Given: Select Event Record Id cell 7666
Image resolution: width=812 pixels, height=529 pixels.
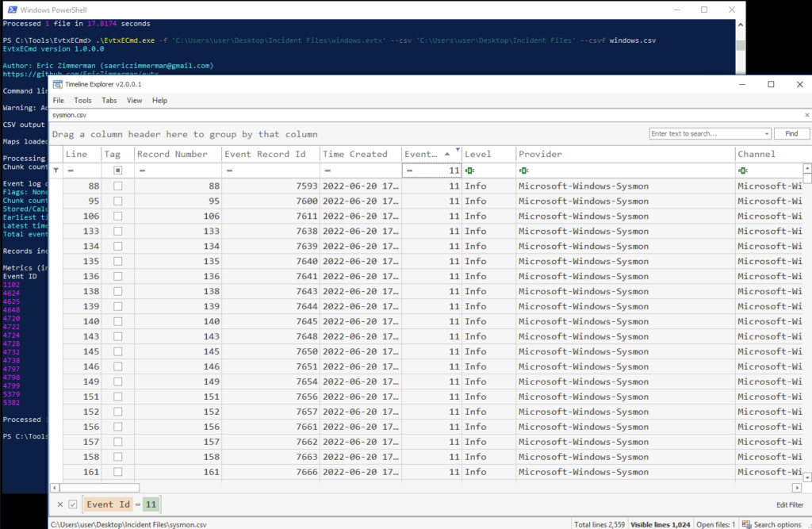Looking at the screenshot, I should click(x=270, y=472).
